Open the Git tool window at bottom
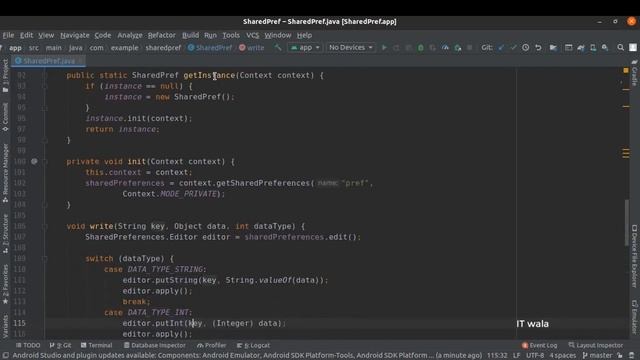 click(x=60, y=345)
